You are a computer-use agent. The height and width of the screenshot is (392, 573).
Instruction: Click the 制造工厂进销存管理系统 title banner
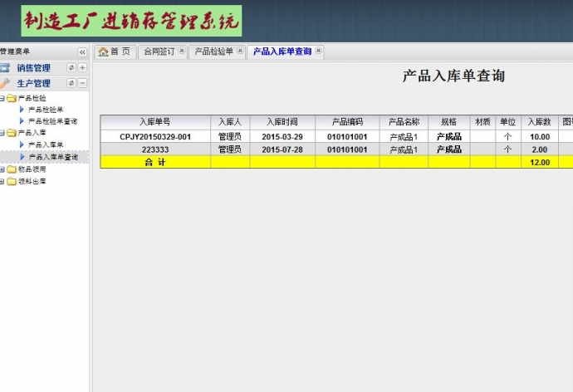(131, 21)
